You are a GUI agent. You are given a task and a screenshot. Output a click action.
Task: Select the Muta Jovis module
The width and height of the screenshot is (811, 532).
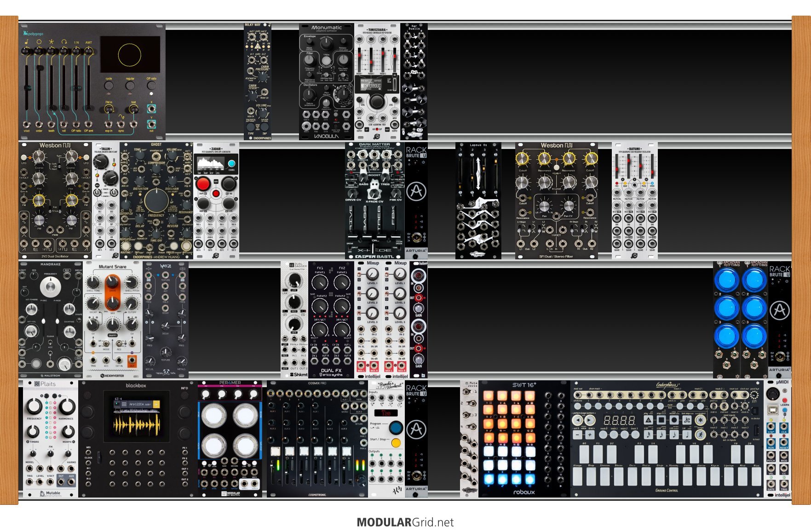click(469, 439)
